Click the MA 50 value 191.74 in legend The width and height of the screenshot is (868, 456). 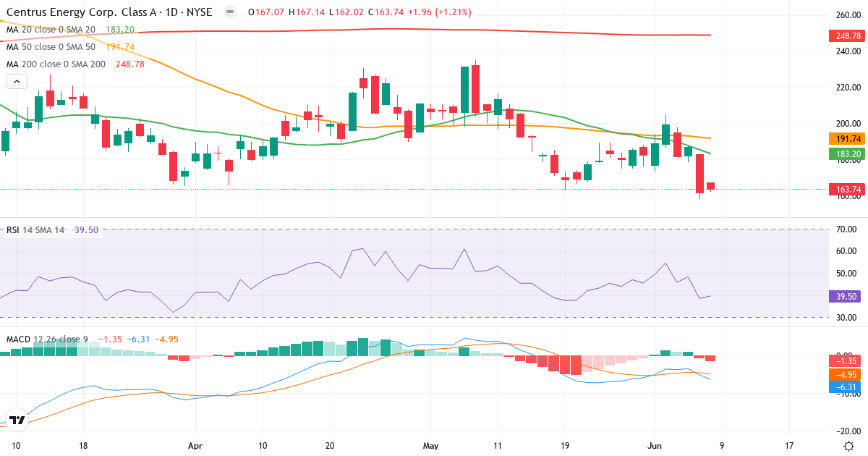click(x=120, y=47)
